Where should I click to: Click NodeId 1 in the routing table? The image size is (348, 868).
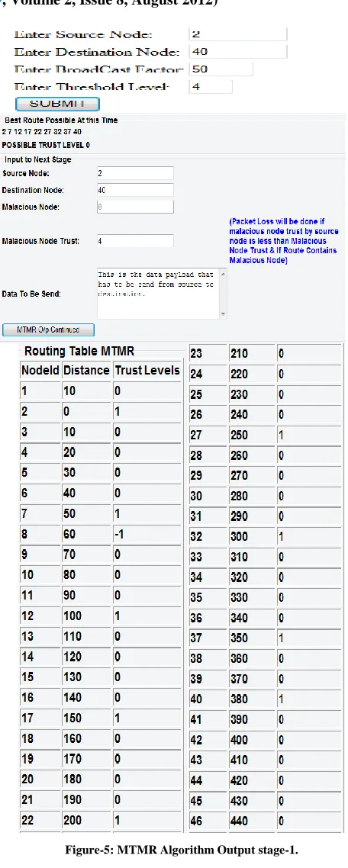(x=24, y=391)
